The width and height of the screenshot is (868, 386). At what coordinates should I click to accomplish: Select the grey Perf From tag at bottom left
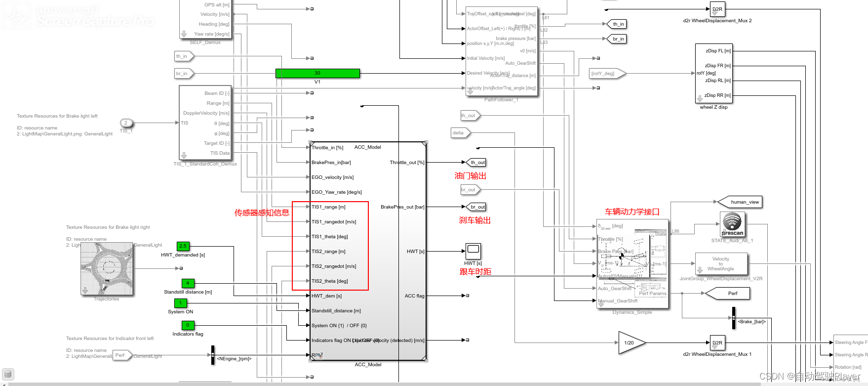[122, 355]
